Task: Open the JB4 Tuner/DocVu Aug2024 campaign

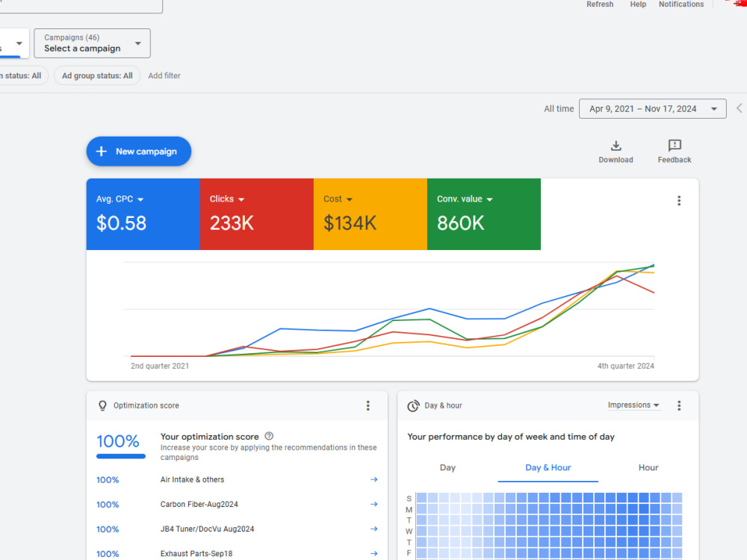Action: pos(207,529)
